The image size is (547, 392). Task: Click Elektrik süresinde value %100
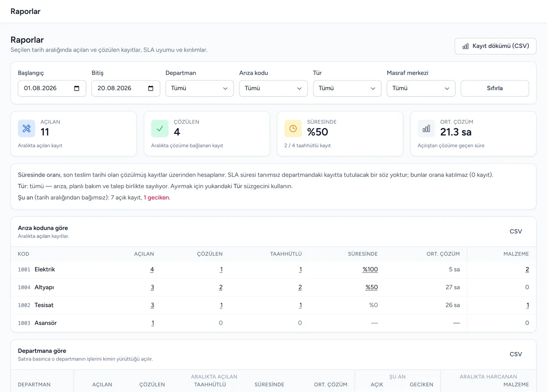click(370, 270)
